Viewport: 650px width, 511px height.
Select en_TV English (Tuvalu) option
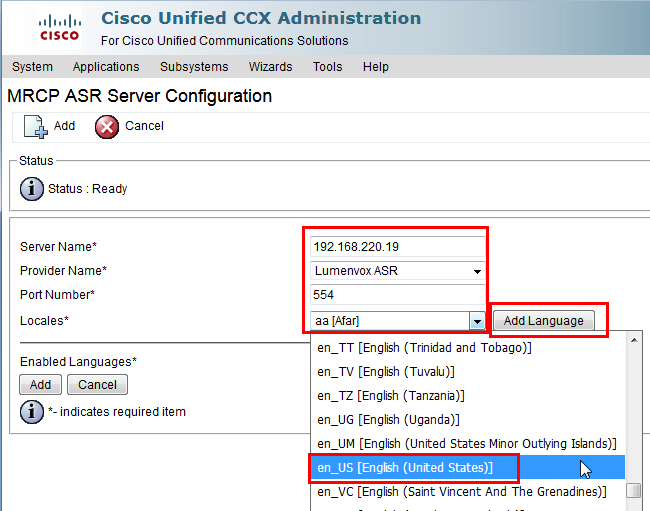[468, 372]
